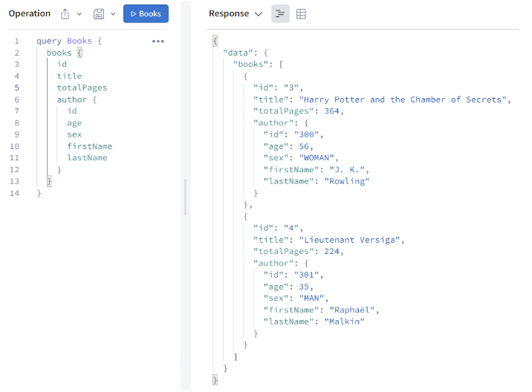Click the Operation panel heading

[30, 13]
